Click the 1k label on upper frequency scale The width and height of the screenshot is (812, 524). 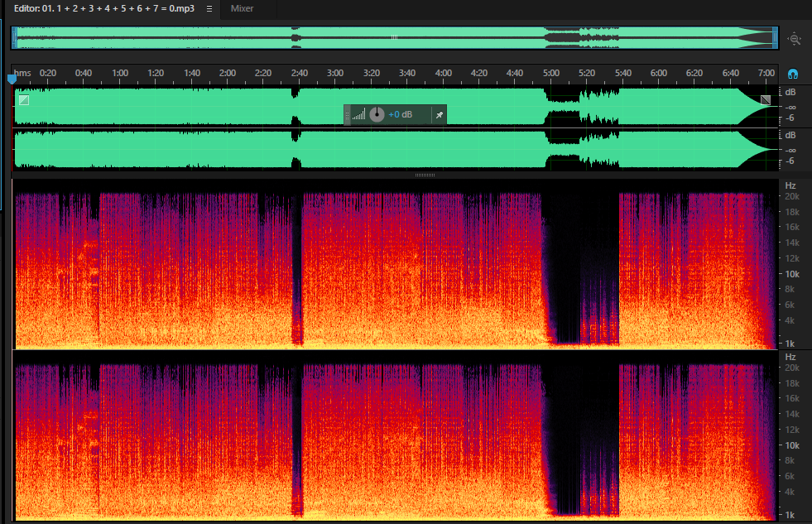[x=790, y=344]
